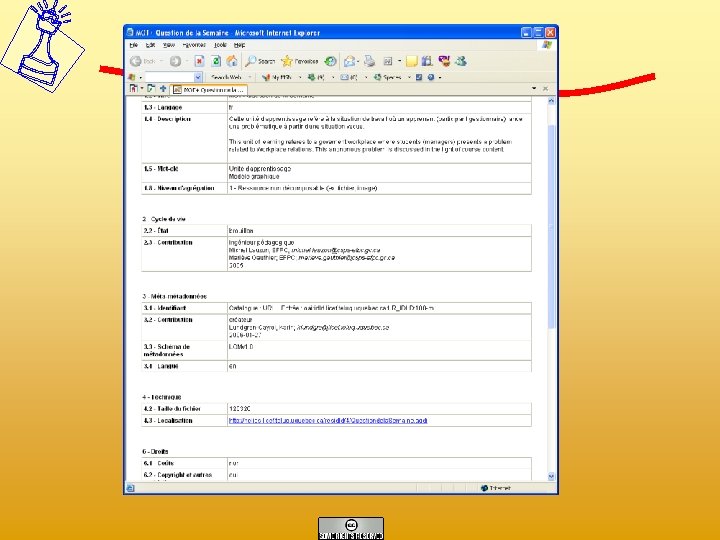
Task: Click the blue checkbox icon in the MSN toolbar
Action: [x=419, y=77]
